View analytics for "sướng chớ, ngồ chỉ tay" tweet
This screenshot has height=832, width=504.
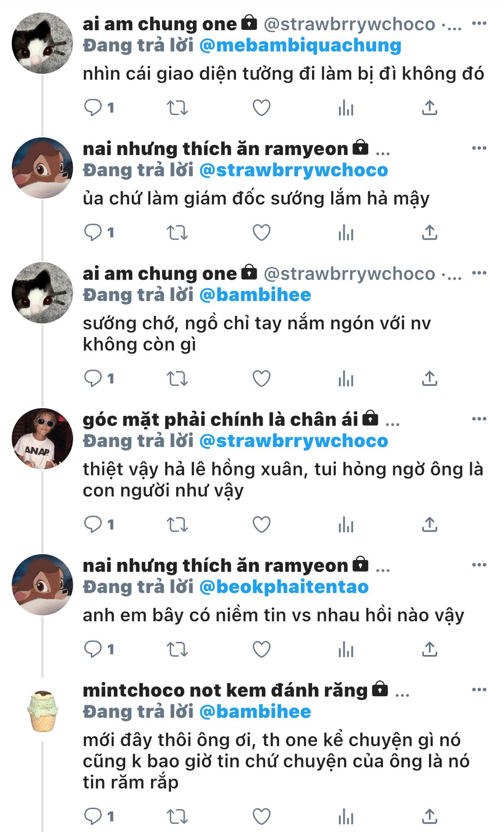346,378
